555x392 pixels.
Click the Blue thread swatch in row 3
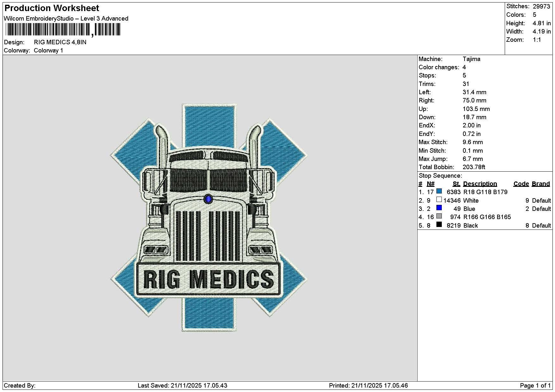(x=439, y=208)
